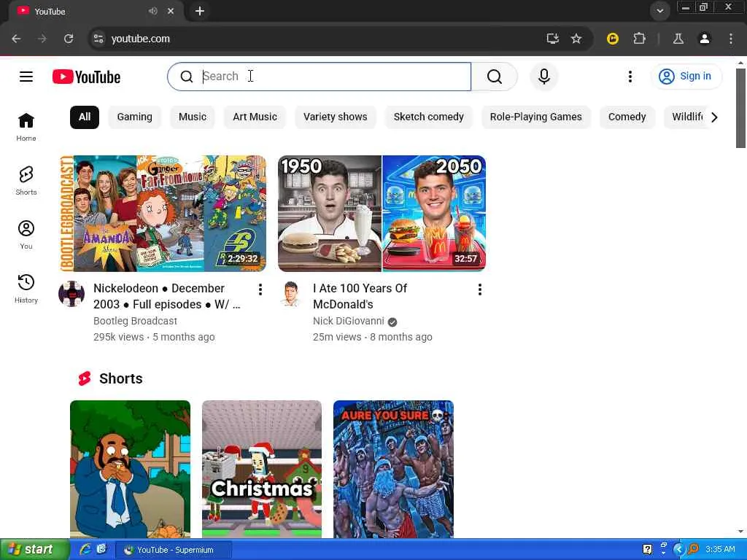This screenshot has width=747, height=560.
Task: Open a new browser tab
Action: [200, 11]
